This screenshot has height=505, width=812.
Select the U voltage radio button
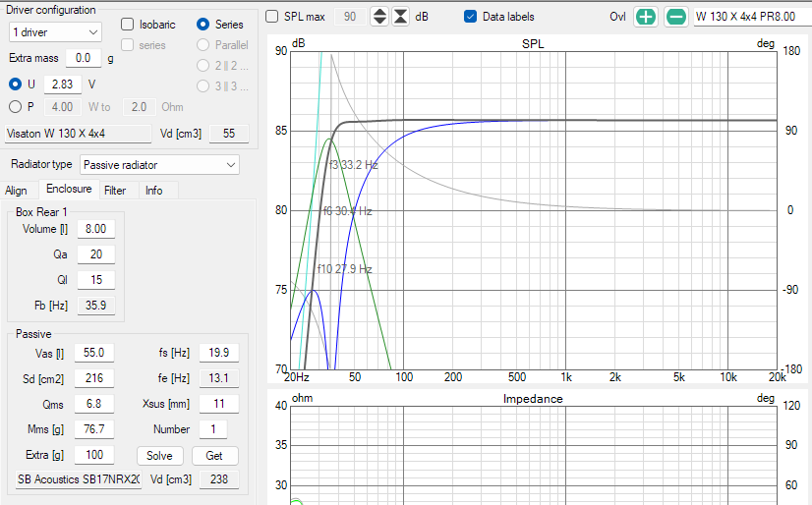pos(15,84)
